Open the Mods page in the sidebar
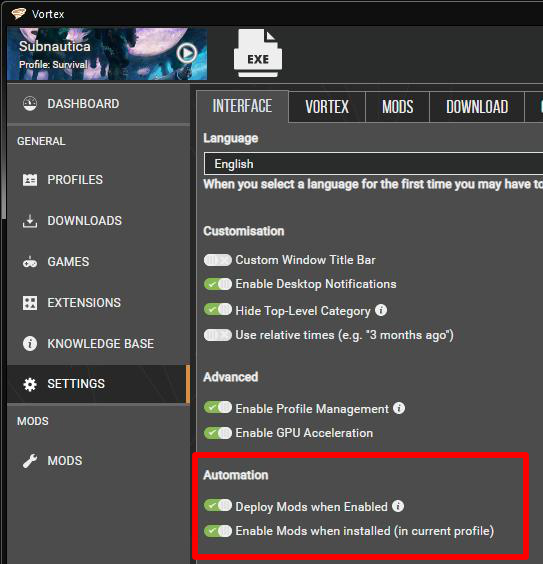The image size is (543, 564). pos(99,460)
